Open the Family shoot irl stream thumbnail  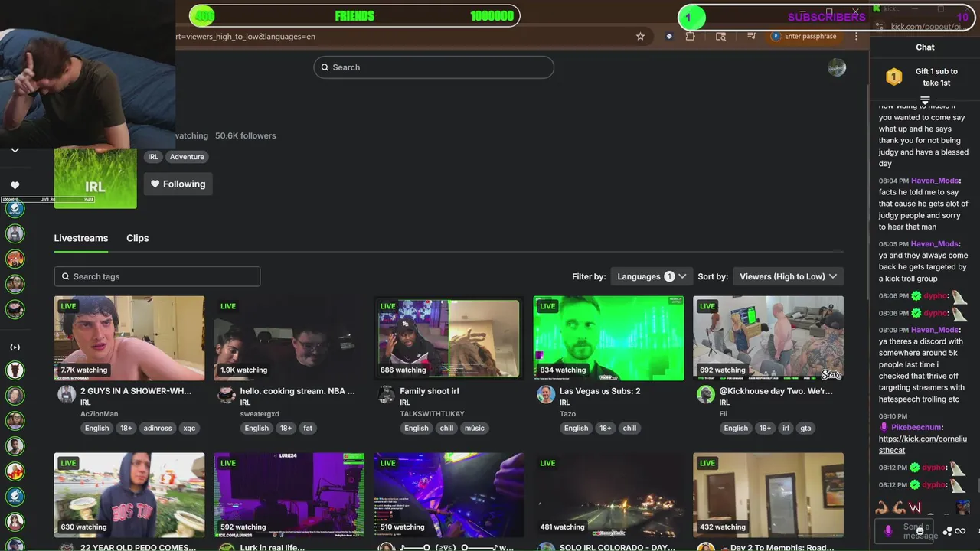pyautogui.click(x=449, y=338)
